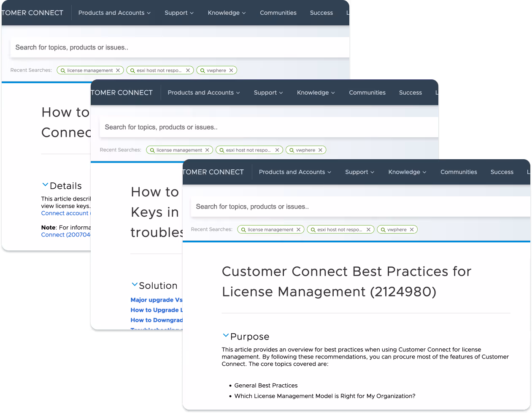Open 'Connect (200704' link in back window
Viewport: 532px width, 413px height.
coord(66,235)
